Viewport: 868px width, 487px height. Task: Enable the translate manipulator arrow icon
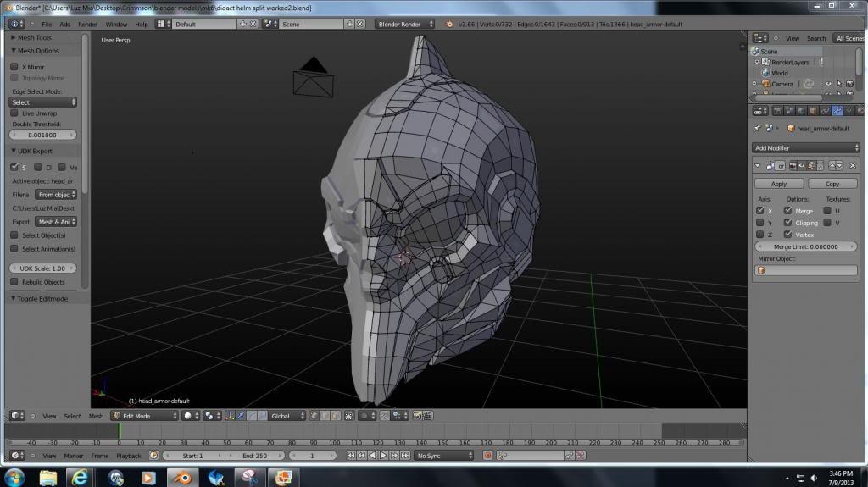[x=241, y=416]
